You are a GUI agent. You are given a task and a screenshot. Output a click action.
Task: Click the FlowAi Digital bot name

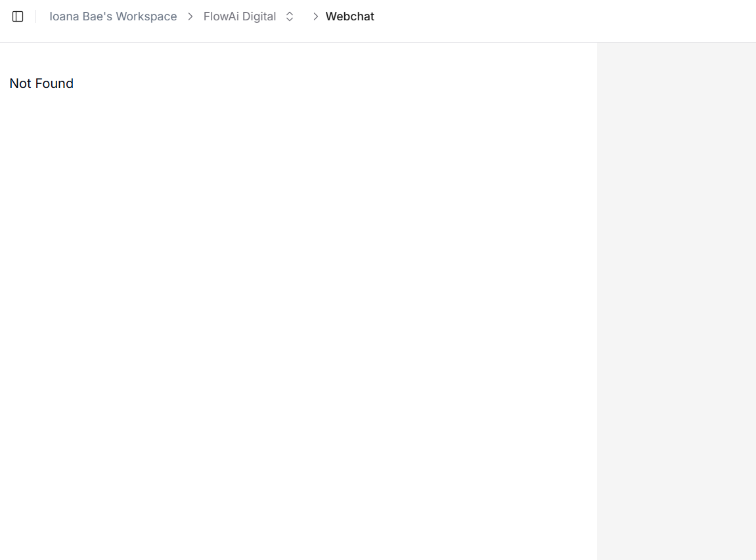(x=240, y=16)
